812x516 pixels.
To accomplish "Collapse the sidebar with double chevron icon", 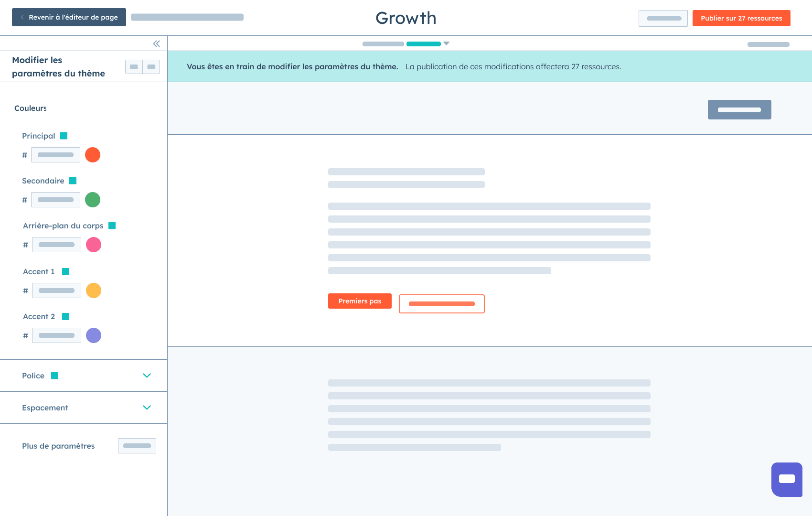I will click(156, 44).
